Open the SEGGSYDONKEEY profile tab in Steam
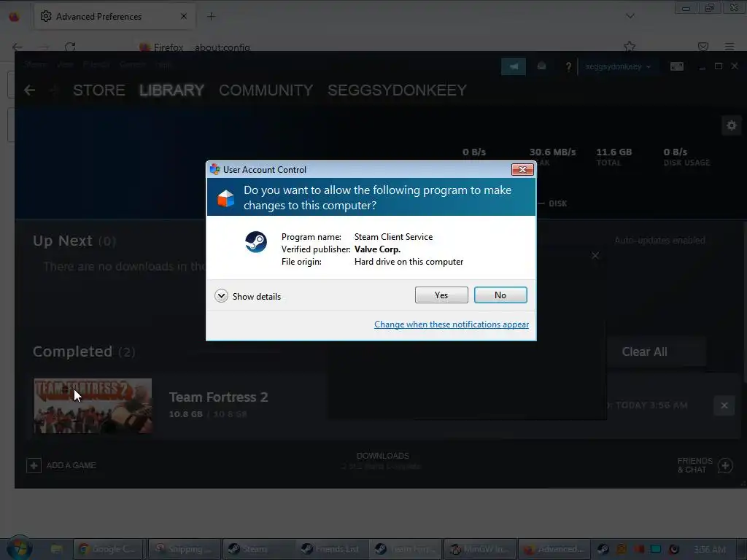The width and height of the screenshot is (747, 560). pyautogui.click(x=397, y=90)
